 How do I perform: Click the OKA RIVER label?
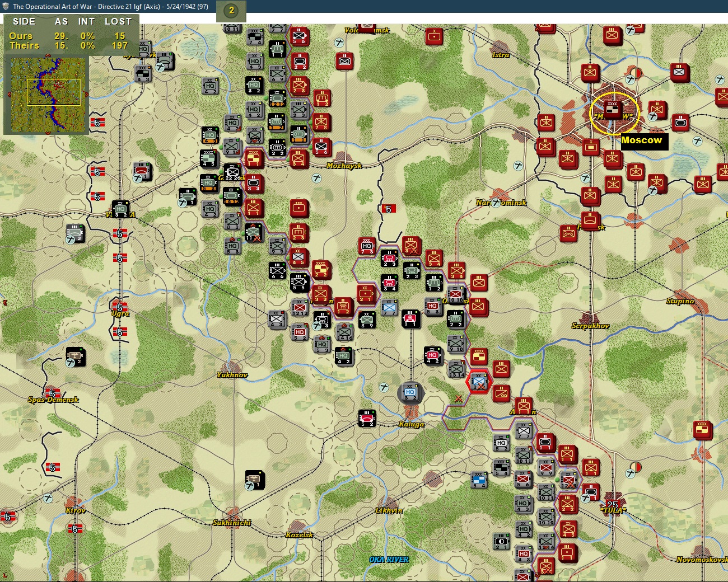pyautogui.click(x=389, y=560)
